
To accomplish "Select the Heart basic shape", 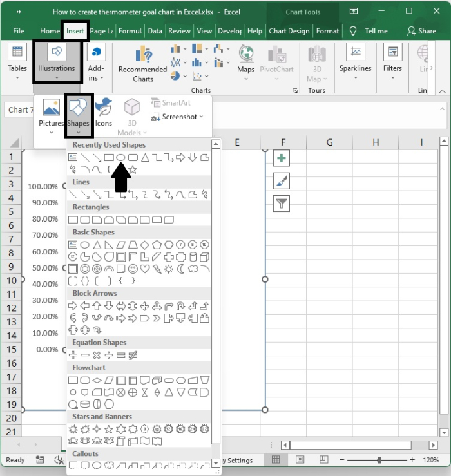I will pos(145,269).
